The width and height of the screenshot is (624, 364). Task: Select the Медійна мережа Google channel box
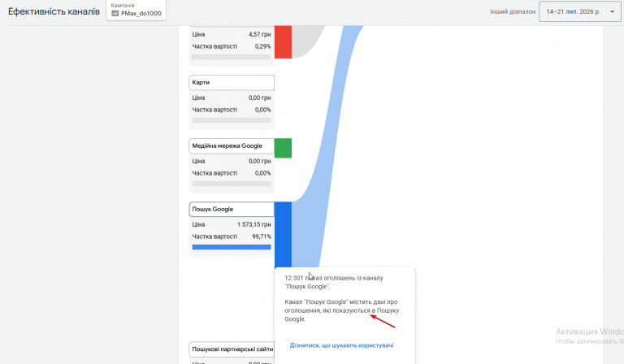click(x=232, y=145)
